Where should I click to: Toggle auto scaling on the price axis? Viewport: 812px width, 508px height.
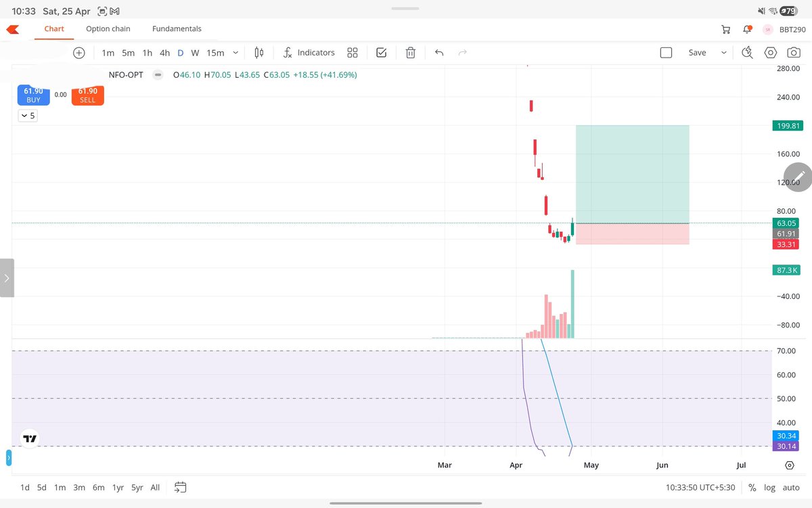[x=790, y=487]
